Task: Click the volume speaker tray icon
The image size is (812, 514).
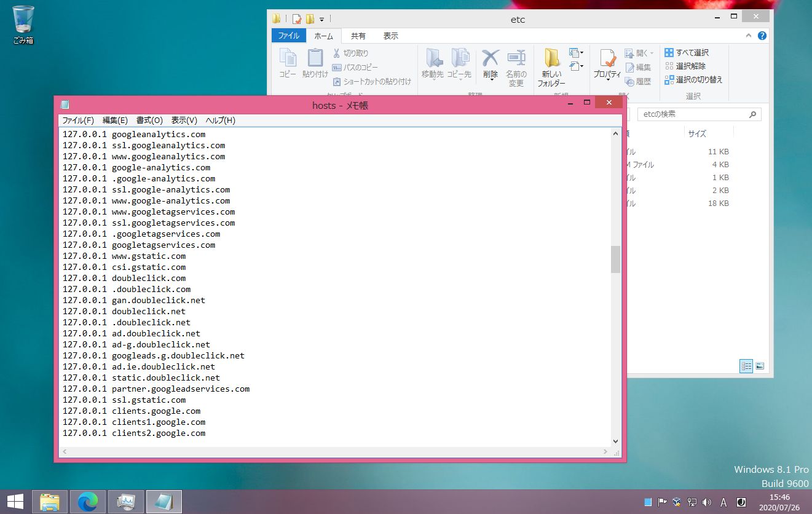Action: tap(707, 502)
